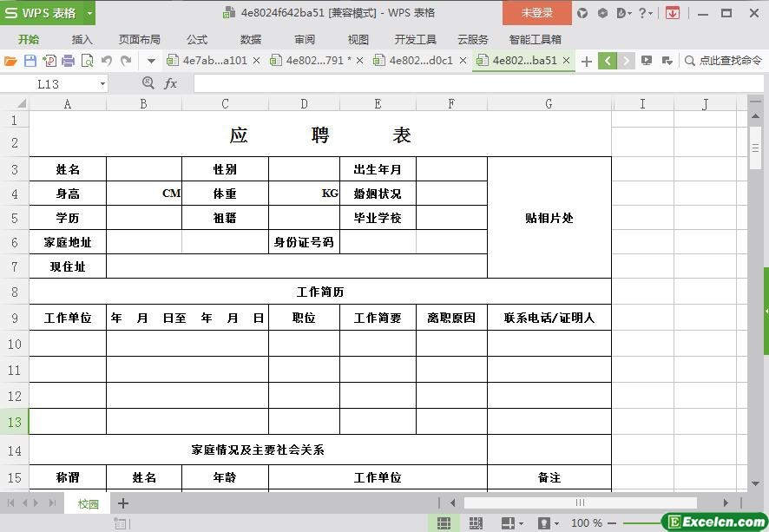Expand the quick access toolbar customize arrow
Image resolution: width=769 pixels, height=532 pixels.
click(151, 61)
